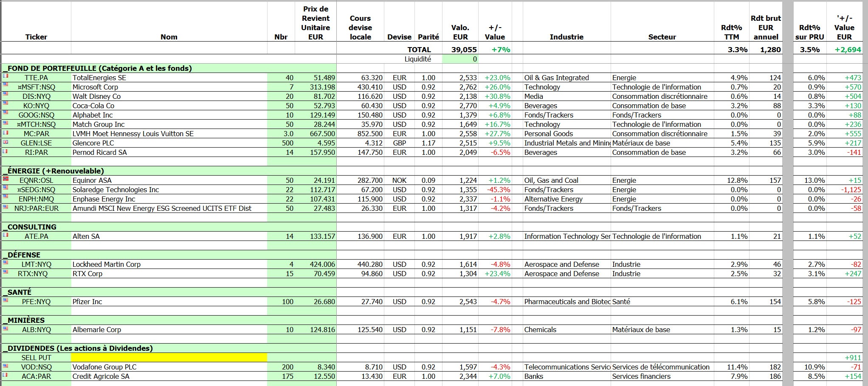Image resolution: width=868 pixels, height=386 pixels.
Task: Click the flag icon beside ACA:PAR
Action: click(6, 375)
